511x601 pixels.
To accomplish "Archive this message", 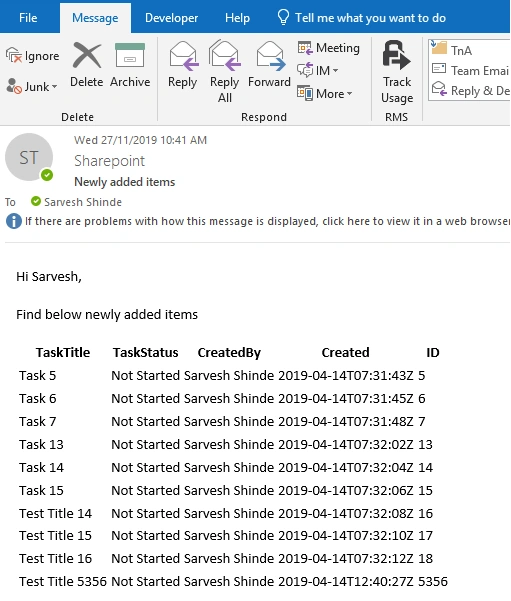I will click(x=130, y=65).
